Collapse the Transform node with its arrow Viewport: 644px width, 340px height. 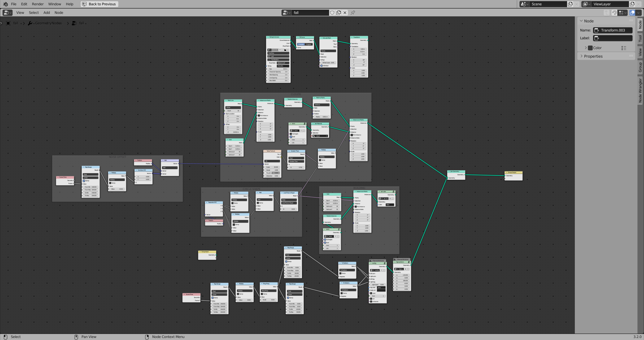point(352,37)
